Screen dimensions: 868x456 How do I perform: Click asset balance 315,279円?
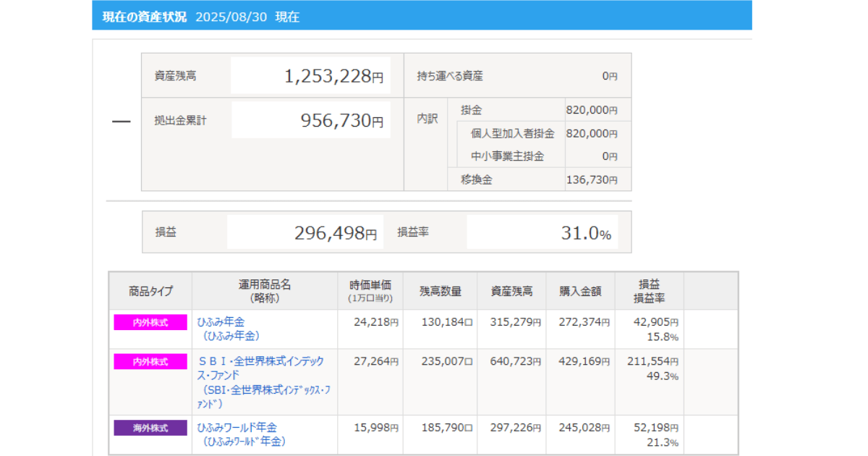[516, 322]
